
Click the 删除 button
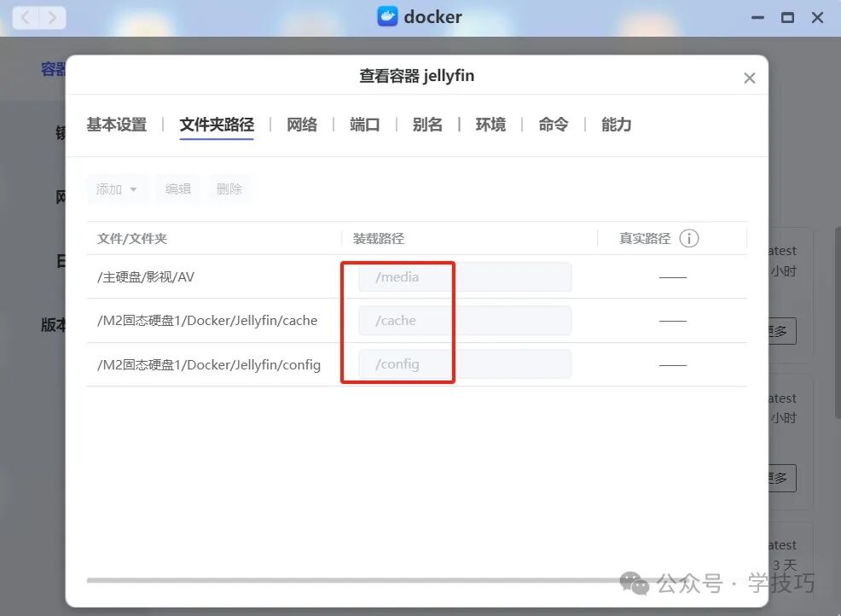[x=229, y=189]
